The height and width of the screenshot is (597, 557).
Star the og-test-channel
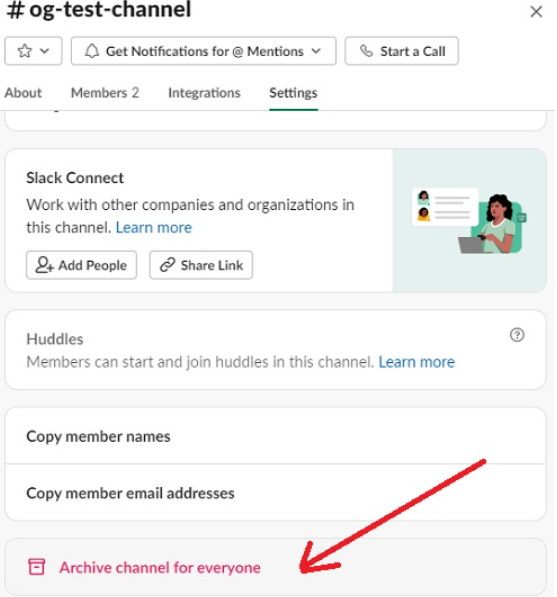click(x=25, y=51)
